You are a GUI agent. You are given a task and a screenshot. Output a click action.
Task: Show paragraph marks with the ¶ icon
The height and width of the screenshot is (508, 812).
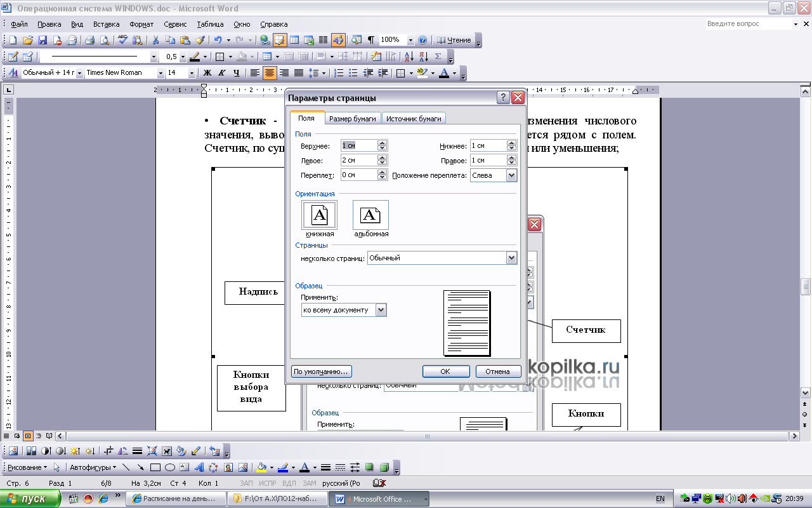coord(371,40)
